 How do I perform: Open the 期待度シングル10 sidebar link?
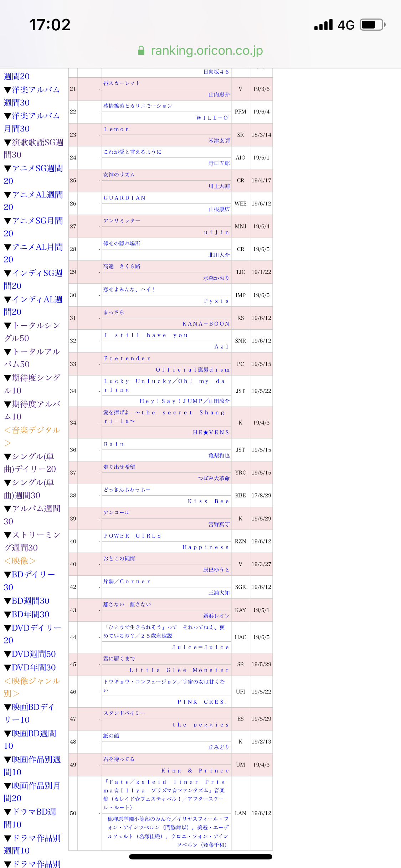[32, 384]
